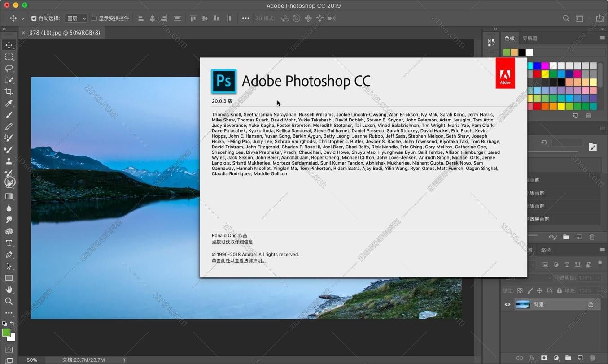Delete layer trash icon in Layers panel
This screenshot has height=364, width=608.
pos(592,358)
